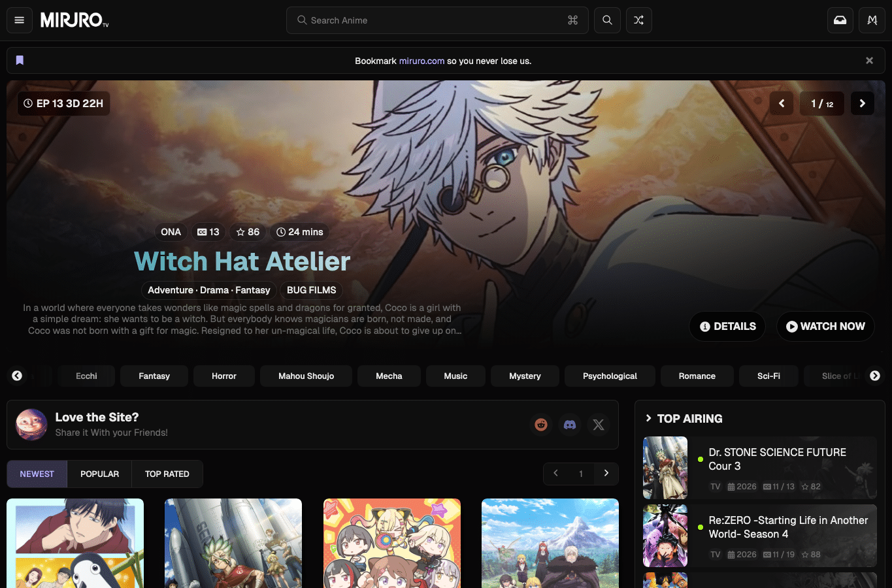Click the M profile icon
The height and width of the screenshot is (588, 892).
click(872, 20)
